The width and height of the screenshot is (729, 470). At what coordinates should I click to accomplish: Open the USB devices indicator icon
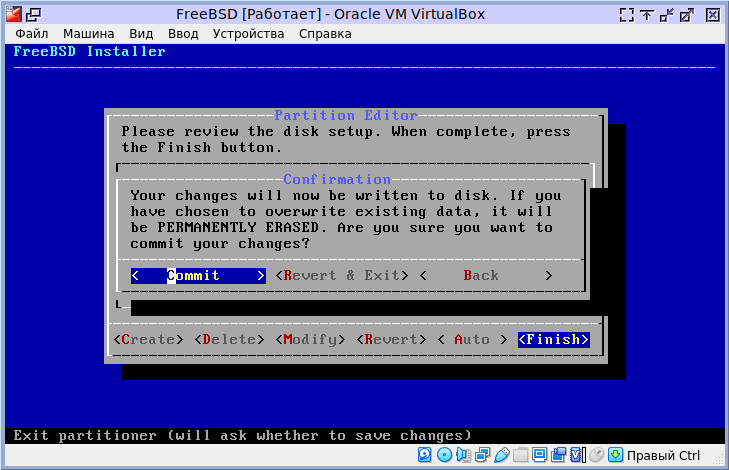coord(501,455)
